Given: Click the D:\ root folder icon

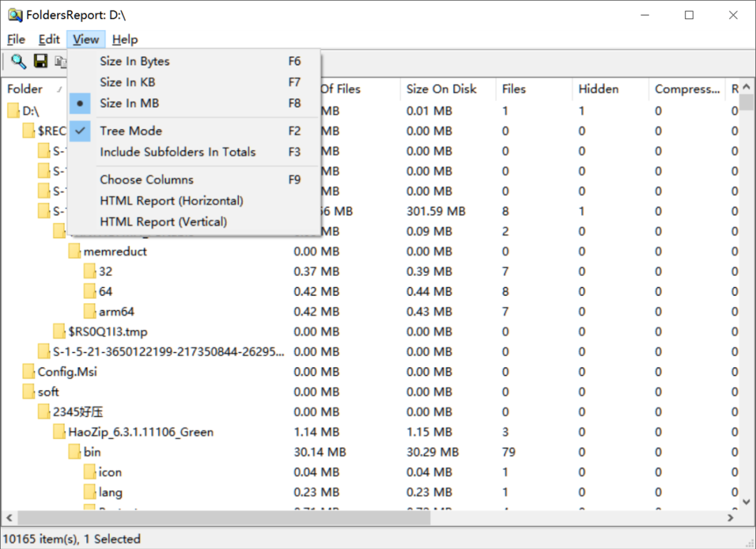Looking at the screenshot, I should coord(13,111).
